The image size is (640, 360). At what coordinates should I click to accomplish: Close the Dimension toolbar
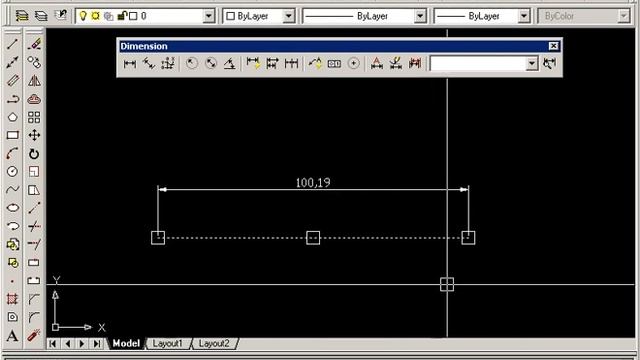(x=553, y=46)
